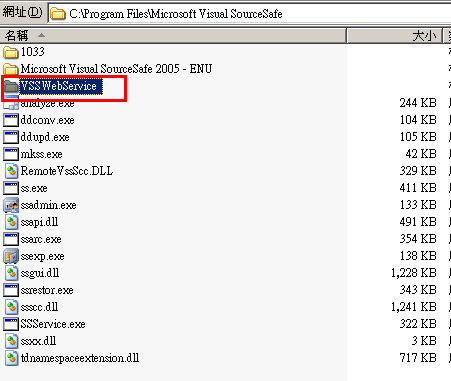Select the 1033 folder icon
451x381 pixels.
coord(11,52)
